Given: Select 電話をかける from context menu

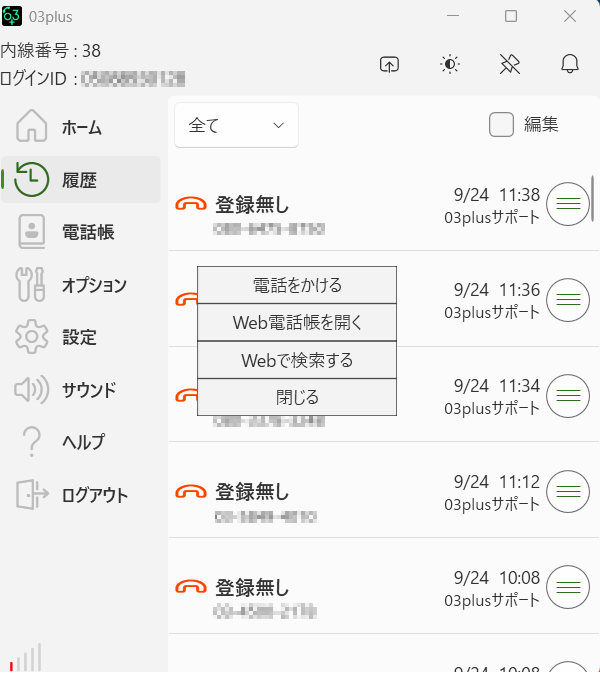Looking at the screenshot, I should pos(297,285).
